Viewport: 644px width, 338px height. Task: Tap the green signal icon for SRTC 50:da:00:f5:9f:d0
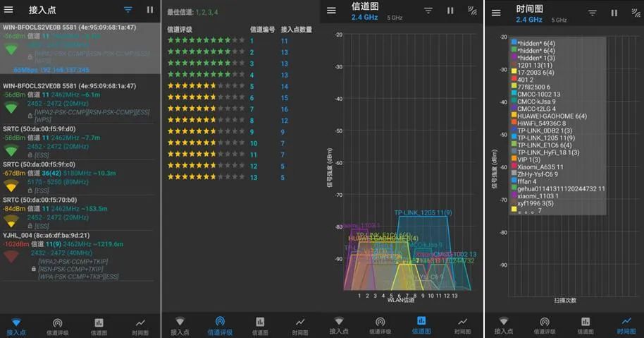tap(11, 150)
